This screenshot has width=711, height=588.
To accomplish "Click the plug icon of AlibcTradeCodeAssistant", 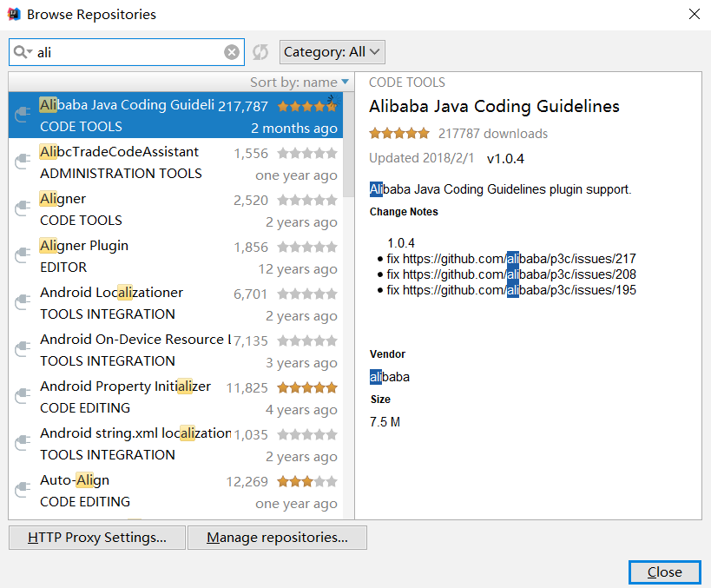I will tap(23, 161).
